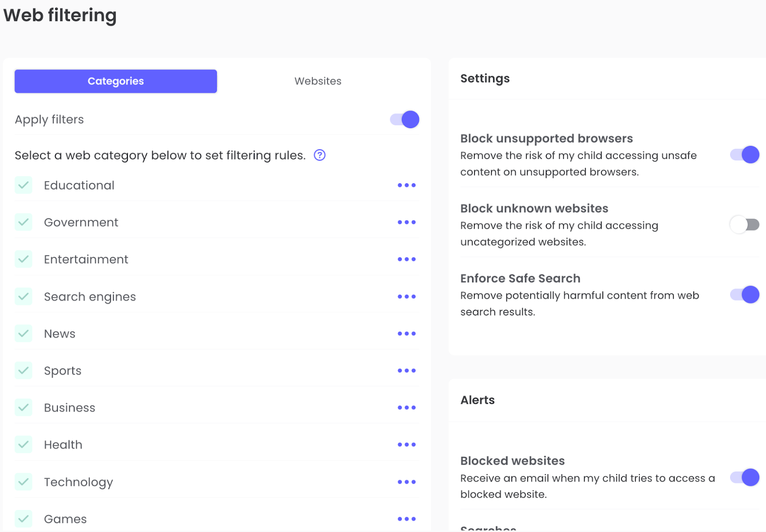Uncheck the Sports category checkbox
Viewport: 766px width, 532px height.
point(23,370)
